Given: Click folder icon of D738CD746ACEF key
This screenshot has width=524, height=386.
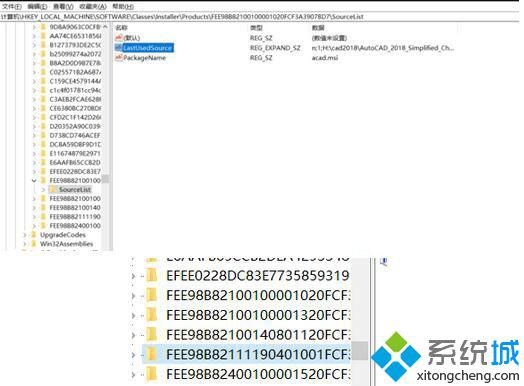Looking at the screenshot, I should click(x=43, y=135).
